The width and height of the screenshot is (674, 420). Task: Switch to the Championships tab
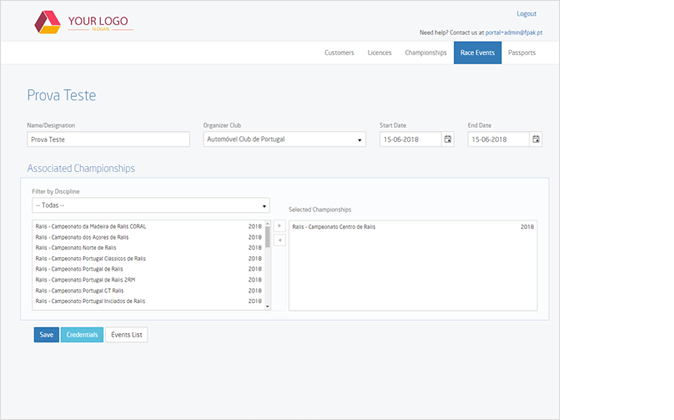pyautogui.click(x=426, y=53)
